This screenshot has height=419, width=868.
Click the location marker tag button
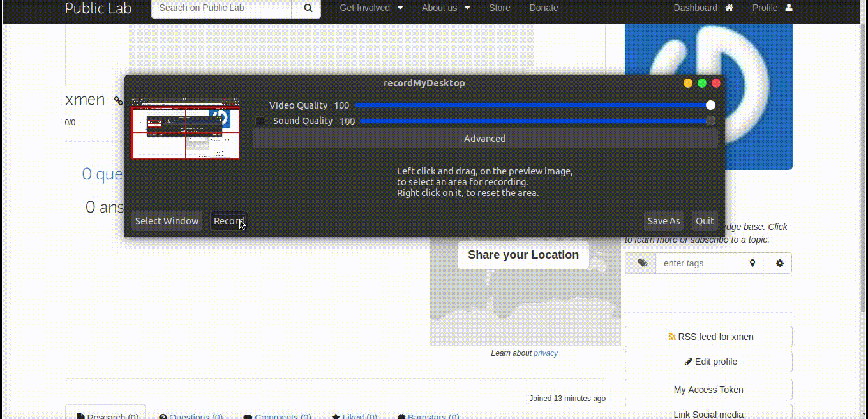tap(752, 263)
